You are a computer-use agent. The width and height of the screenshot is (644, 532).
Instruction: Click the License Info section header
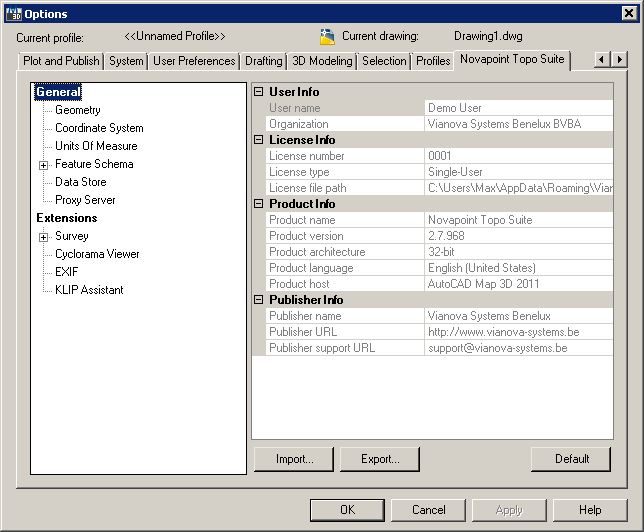pyautogui.click(x=302, y=140)
